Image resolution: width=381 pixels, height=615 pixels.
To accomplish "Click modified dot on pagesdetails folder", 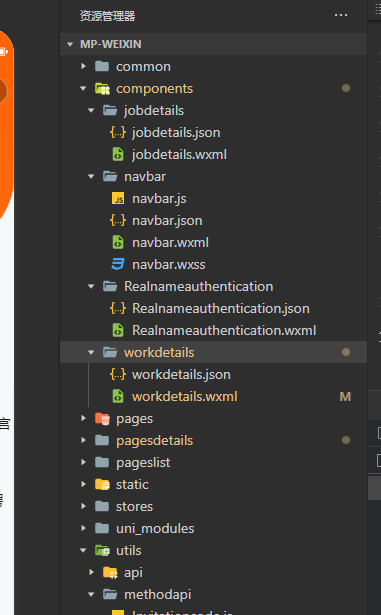I will pos(346,440).
